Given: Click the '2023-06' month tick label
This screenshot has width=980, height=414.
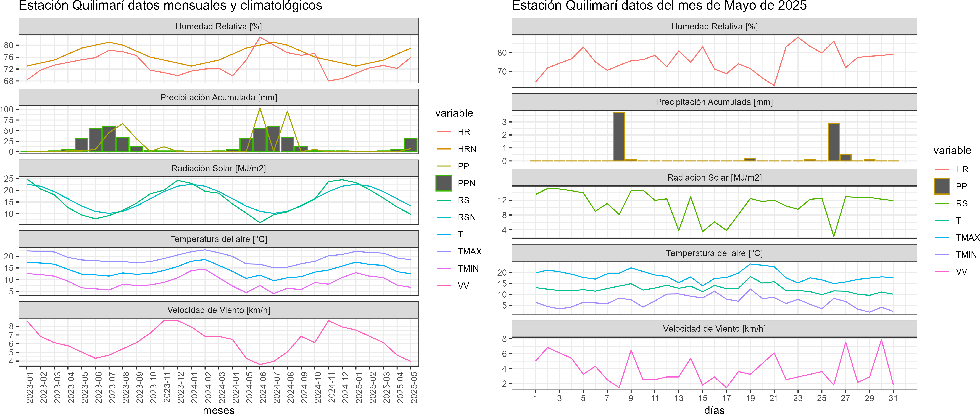Looking at the screenshot, I should tap(98, 387).
